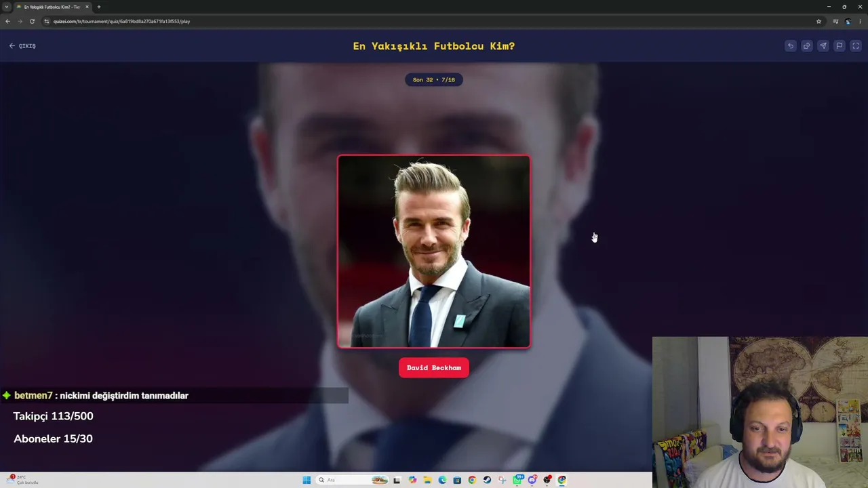868x488 pixels.
Task: Open WhatsApp with 99+ badge on taskbar
Action: pos(518,480)
